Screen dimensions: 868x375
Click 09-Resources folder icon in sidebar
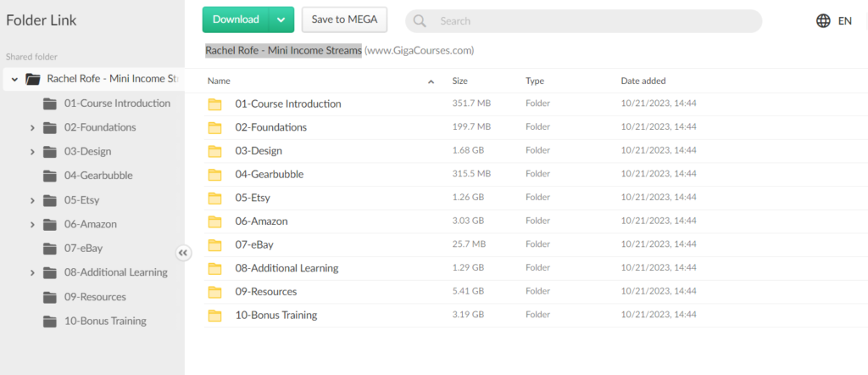tap(50, 297)
